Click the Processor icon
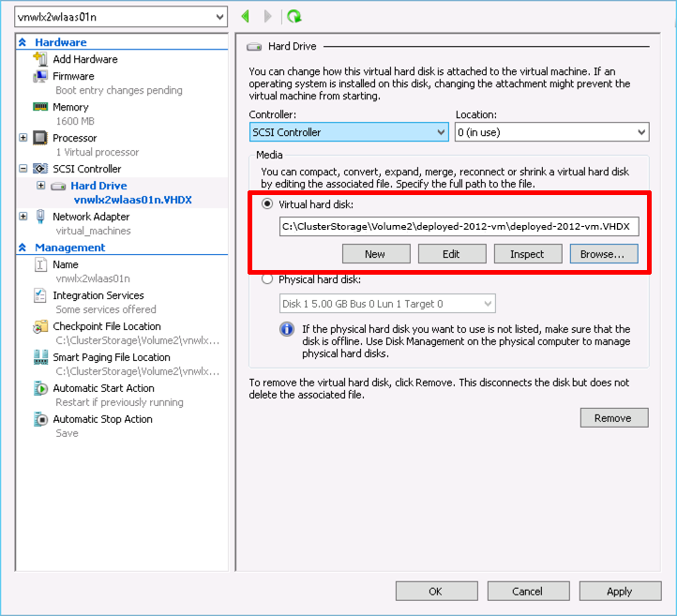 click(x=40, y=138)
